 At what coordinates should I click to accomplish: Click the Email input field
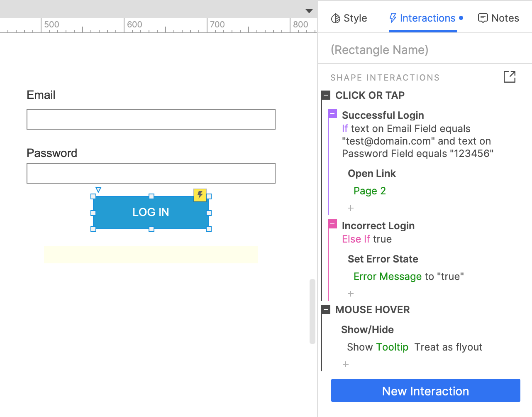point(151,119)
